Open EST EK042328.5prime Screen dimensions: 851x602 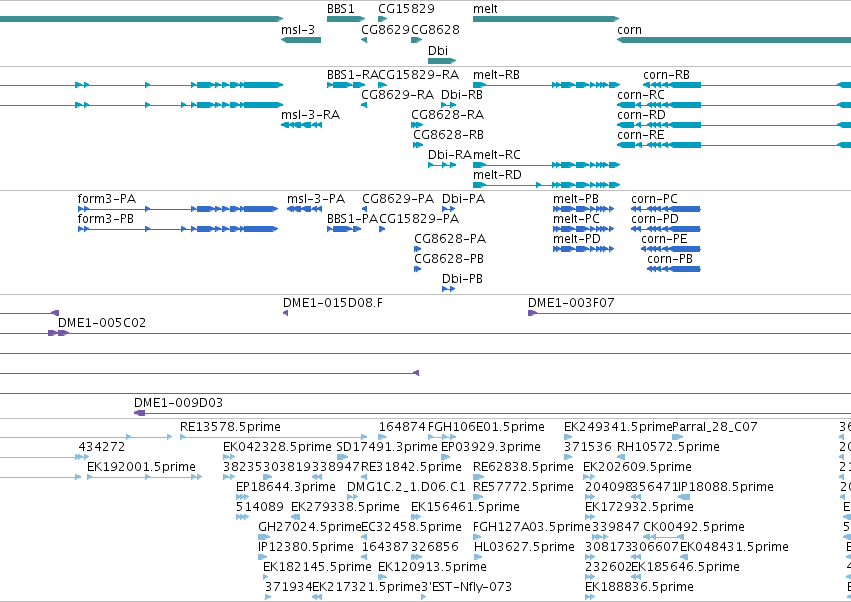[277, 447]
